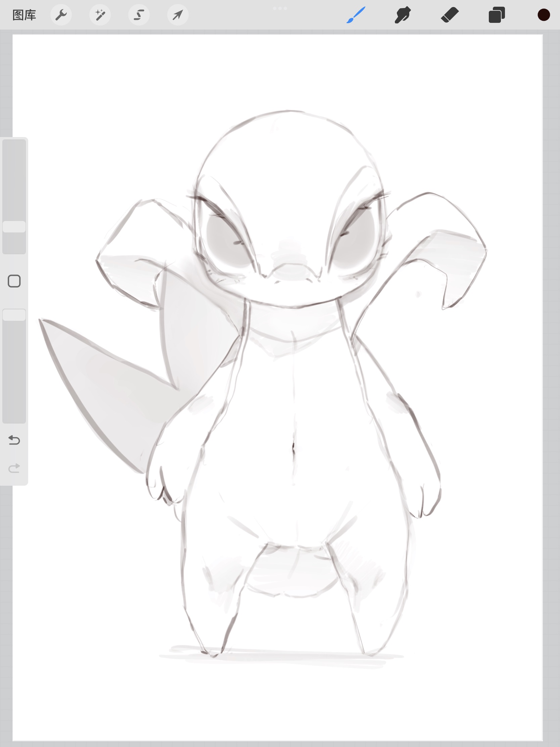
Task: Tap the square modify button in sidebar
Action: click(14, 281)
